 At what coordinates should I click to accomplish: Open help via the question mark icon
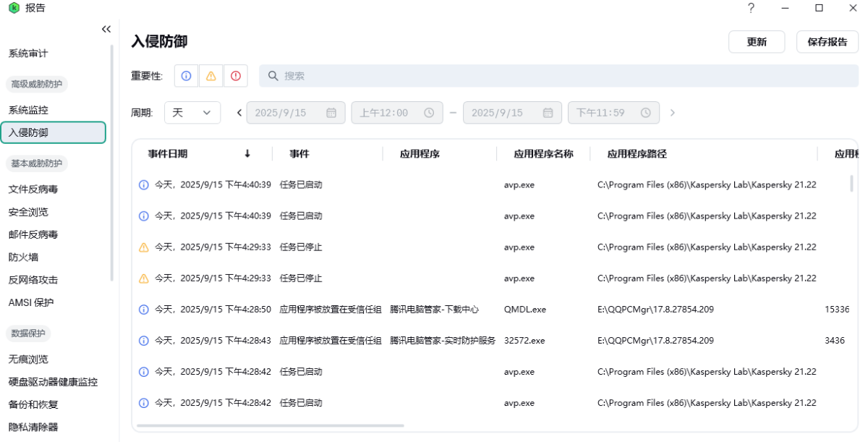tap(751, 9)
